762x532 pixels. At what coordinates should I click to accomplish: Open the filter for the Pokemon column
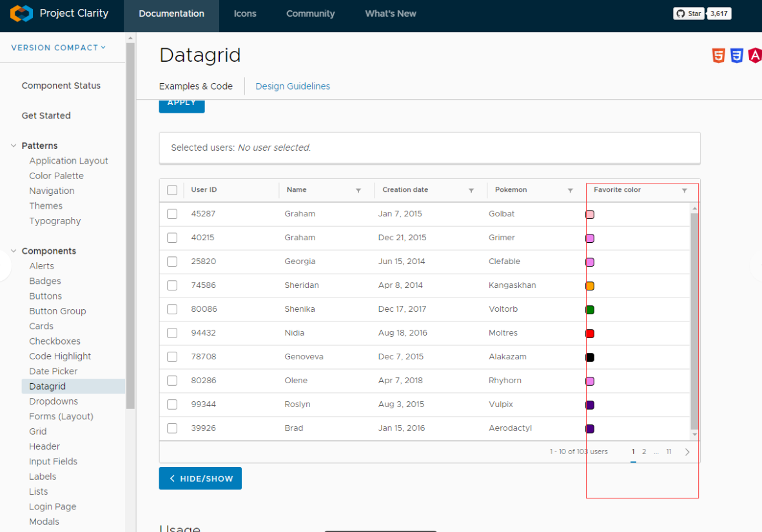coord(571,190)
